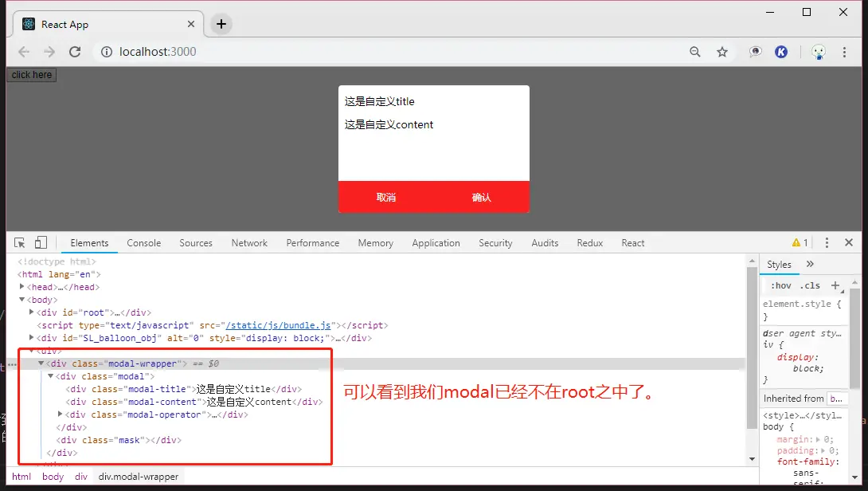Switch to the Elements tab
This screenshot has width=868, height=491.
point(89,243)
